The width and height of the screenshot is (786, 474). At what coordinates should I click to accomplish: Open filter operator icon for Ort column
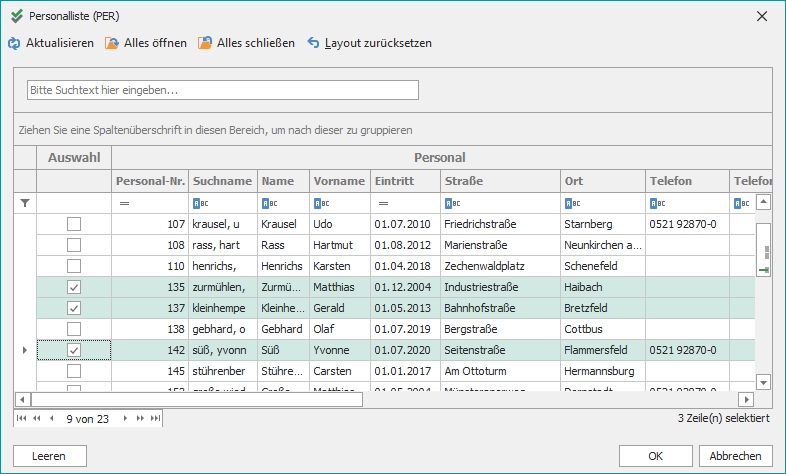coord(572,203)
